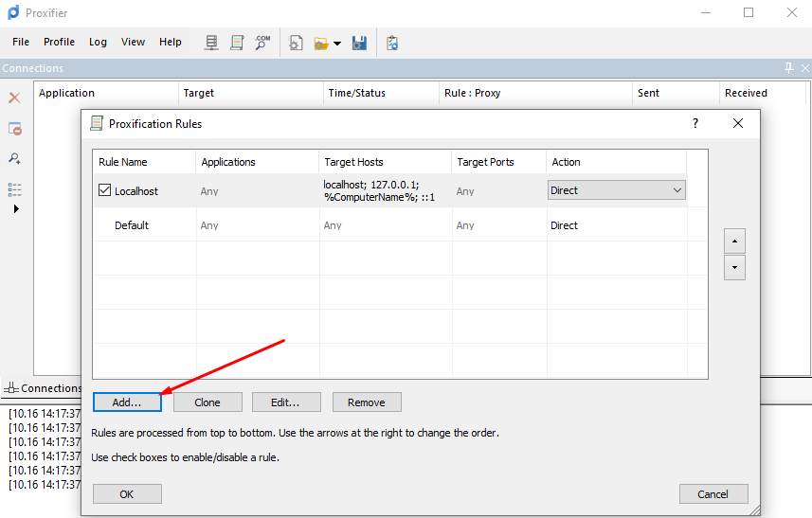Open the Log menu
This screenshot has height=518, width=812.
(x=98, y=42)
